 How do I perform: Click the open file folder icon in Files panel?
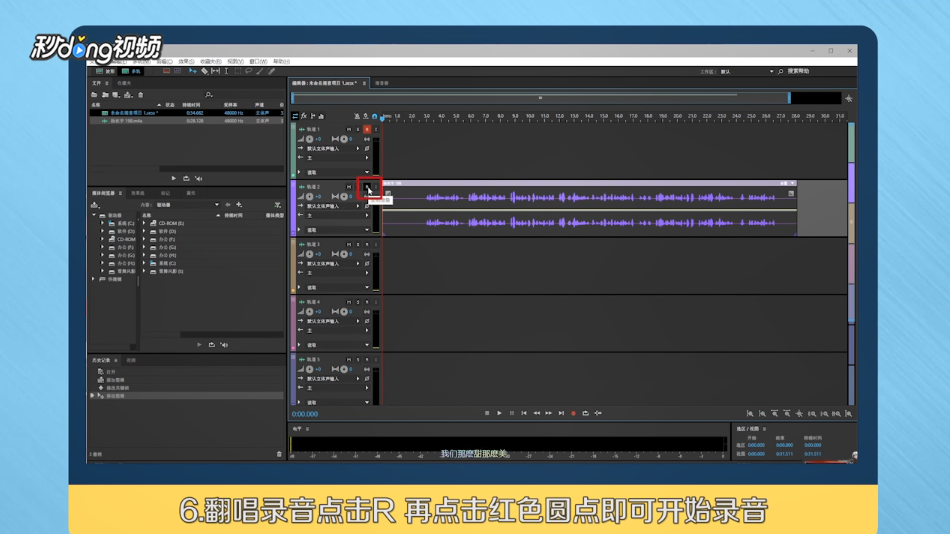click(94, 95)
